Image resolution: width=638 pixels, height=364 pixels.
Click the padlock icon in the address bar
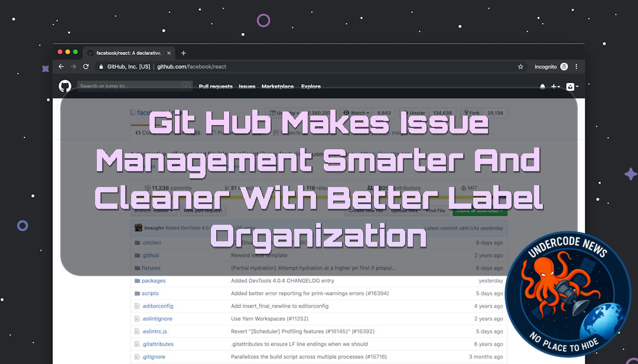coord(102,67)
